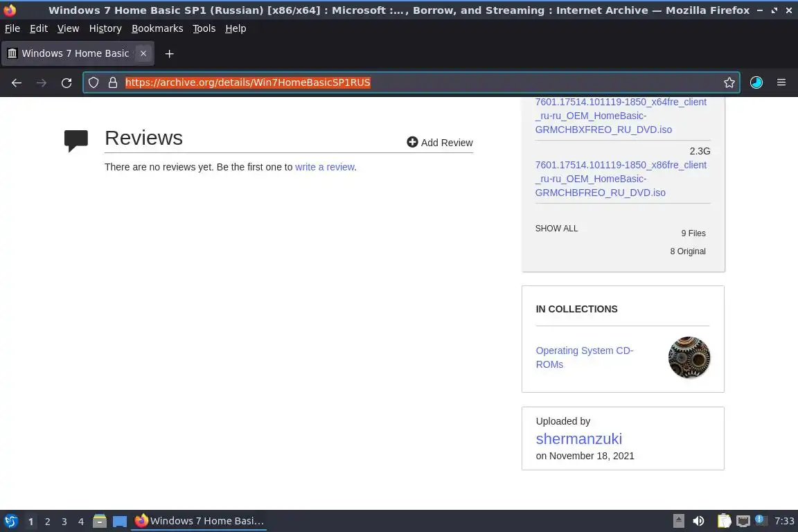The width and height of the screenshot is (798, 532).
Task: Open the volume speaker tray icon
Action: coord(698,521)
